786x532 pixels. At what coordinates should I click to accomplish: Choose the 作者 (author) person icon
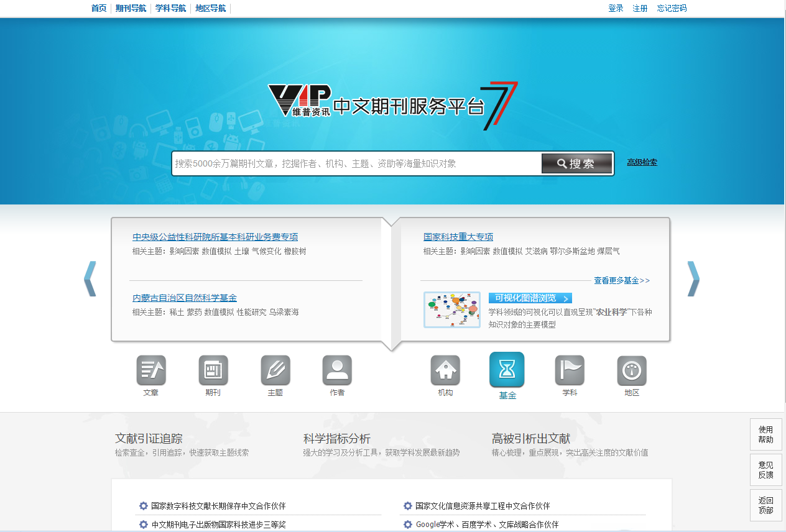(337, 370)
